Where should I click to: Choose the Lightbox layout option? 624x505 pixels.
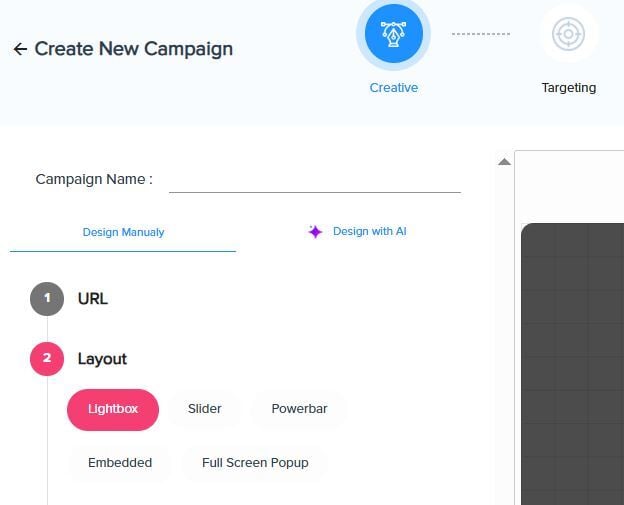click(x=113, y=409)
